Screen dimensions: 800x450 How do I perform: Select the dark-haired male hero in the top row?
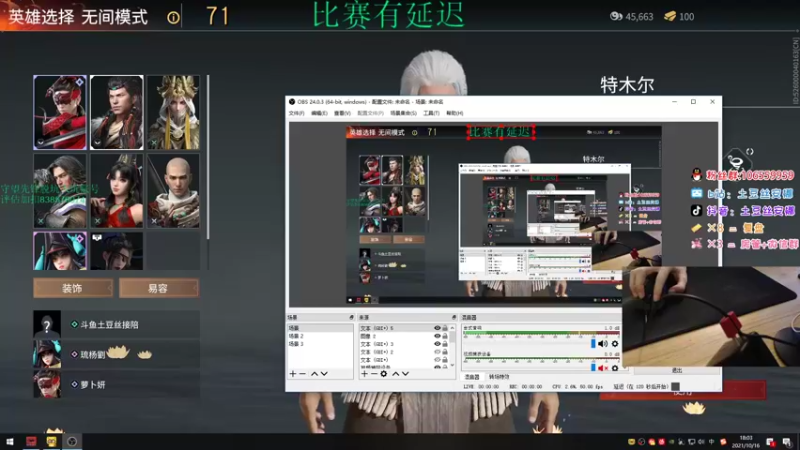(117, 112)
